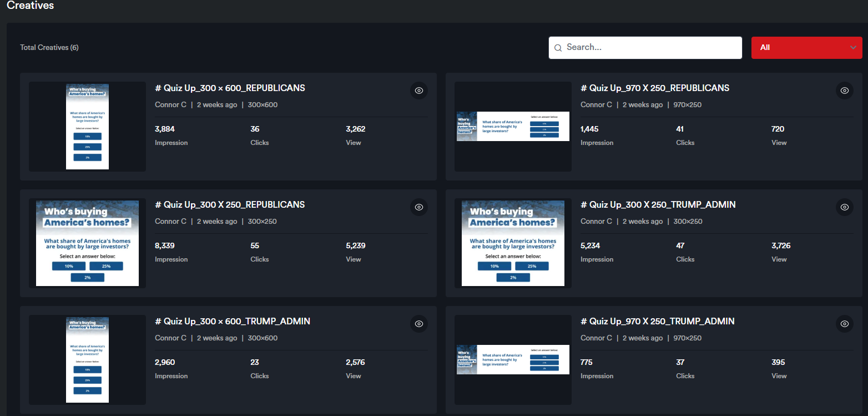Screen dimensions: 868x416
Task: Open Quiz Up_300 × 600_REPUBLICANS title link
Action: pos(230,88)
